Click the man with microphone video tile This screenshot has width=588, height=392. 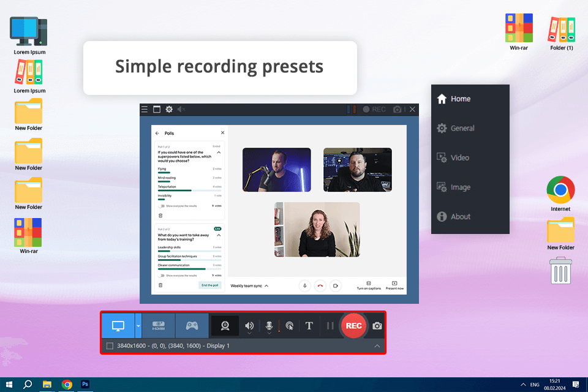(x=277, y=170)
